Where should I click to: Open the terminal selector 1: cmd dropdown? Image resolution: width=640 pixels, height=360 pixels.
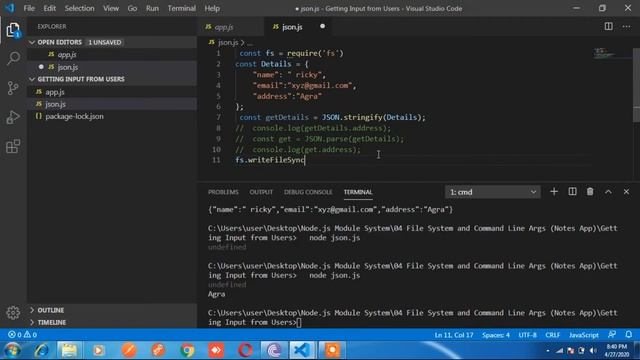pos(493,192)
